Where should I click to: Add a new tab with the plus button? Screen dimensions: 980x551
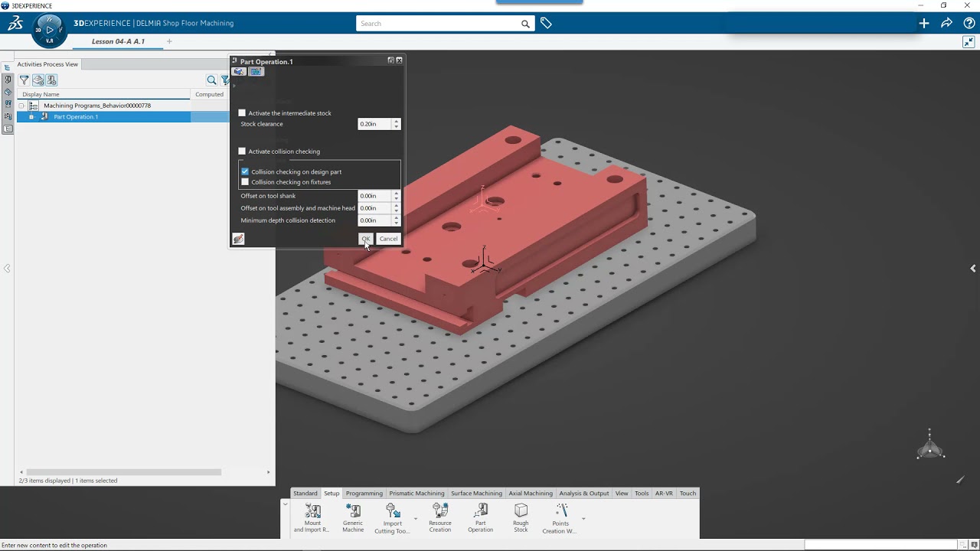point(169,41)
